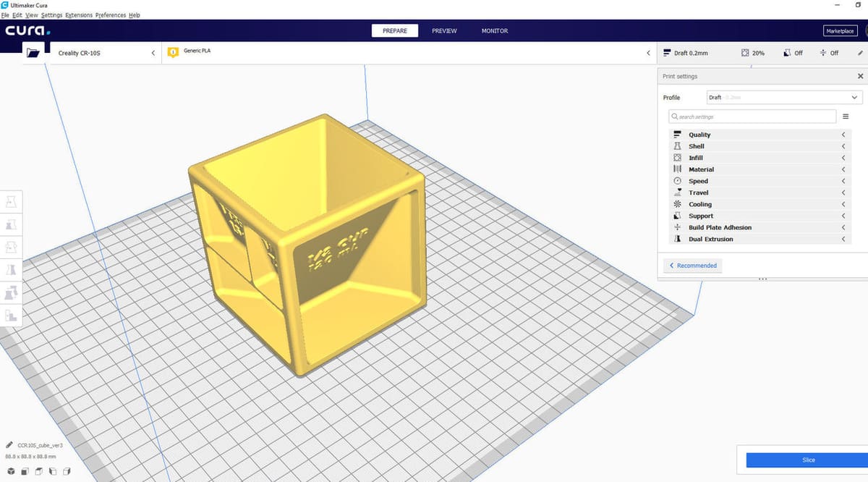This screenshot has width=868, height=482.
Task: Select the Support Blocker tool
Action: tap(12, 315)
